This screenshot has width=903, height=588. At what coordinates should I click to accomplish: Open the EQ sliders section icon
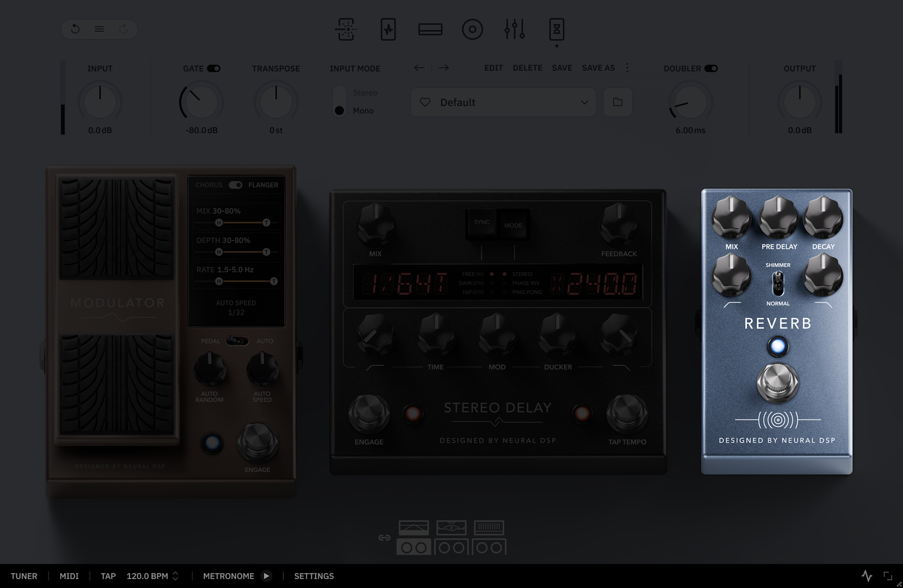point(515,29)
